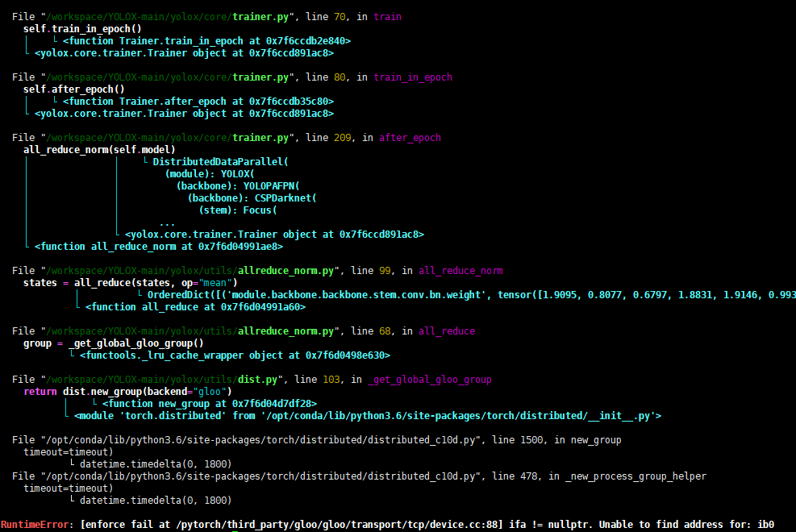Click 'self.after_epoch()' code line
796x532 pixels.
coord(73,89)
